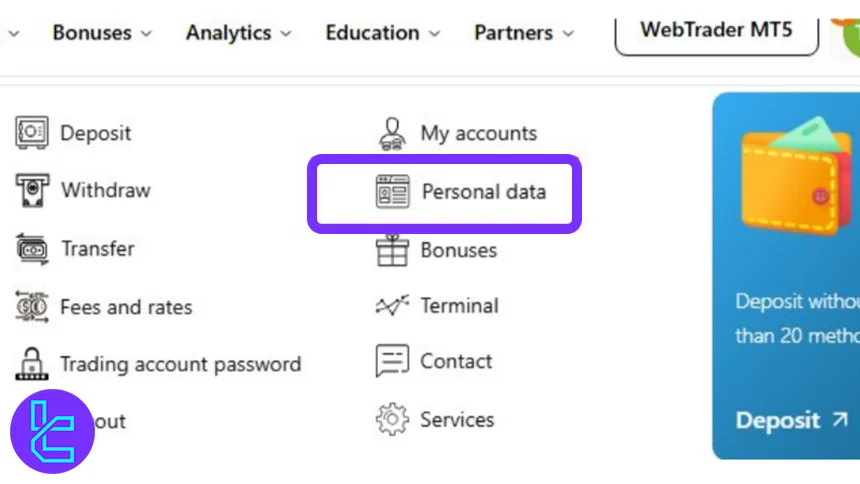
Task: Click the Personal data ID card icon
Action: 392,191
